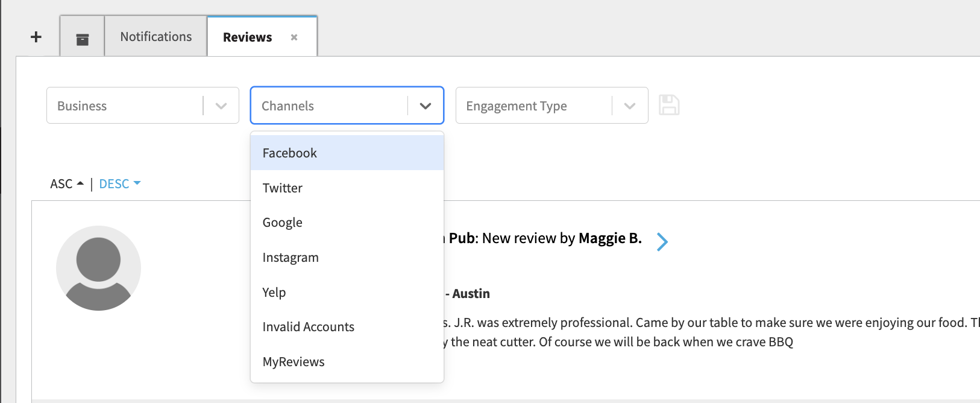Open Maggie B. review with blue chevron
980x403 pixels.
click(662, 241)
